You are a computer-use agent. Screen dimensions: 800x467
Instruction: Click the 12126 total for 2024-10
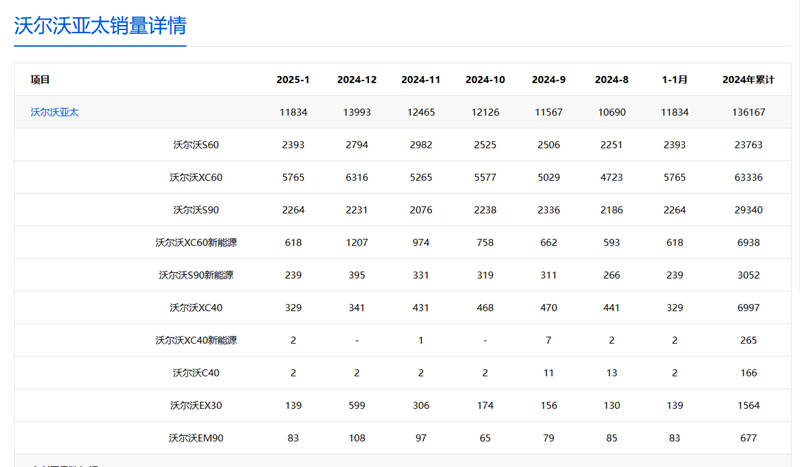coord(485,112)
